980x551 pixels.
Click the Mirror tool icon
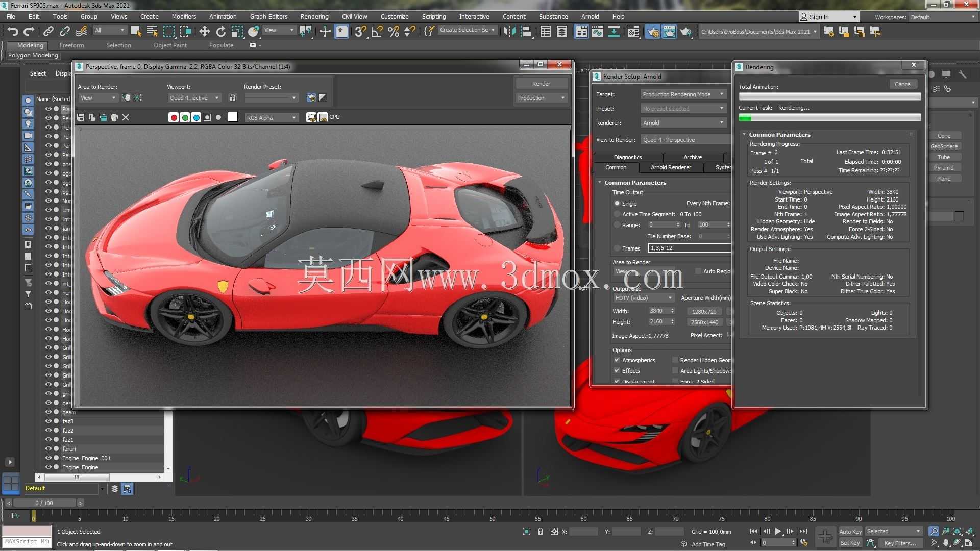click(509, 32)
